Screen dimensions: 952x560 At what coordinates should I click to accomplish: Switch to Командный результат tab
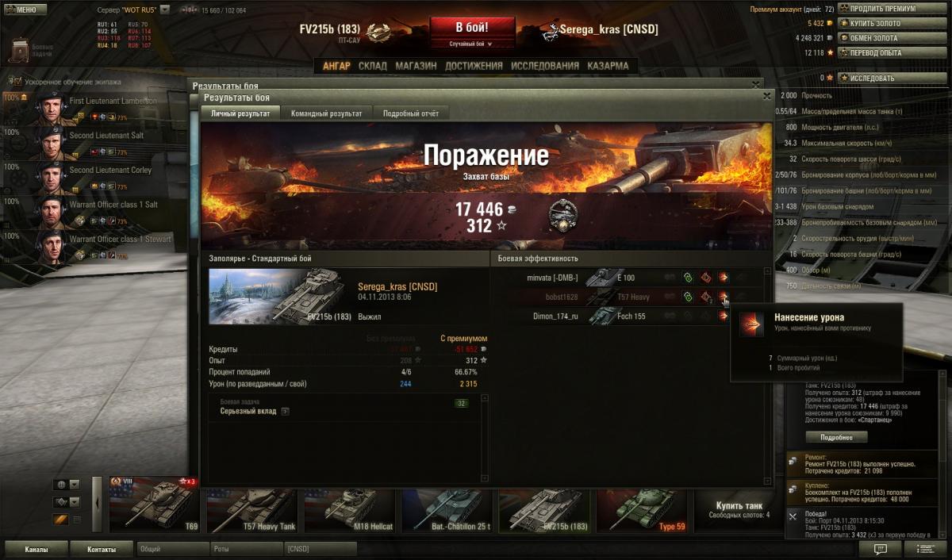(x=326, y=113)
